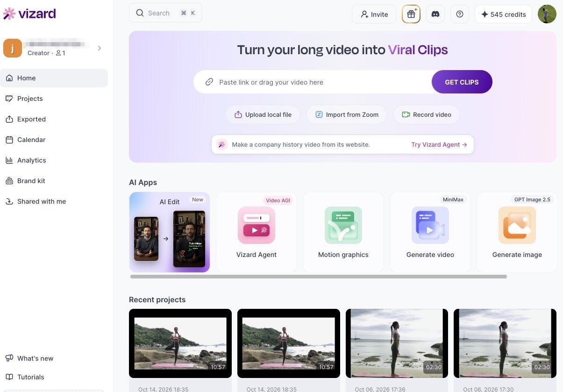Open Projects in the sidebar
This screenshot has width=563, height=392.
click(54, 99)
